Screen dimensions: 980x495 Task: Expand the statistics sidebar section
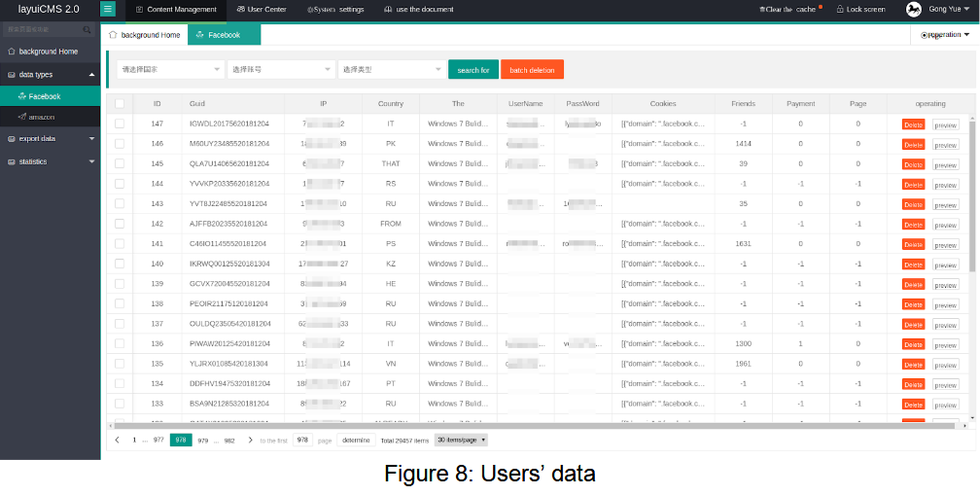(91, 161)
